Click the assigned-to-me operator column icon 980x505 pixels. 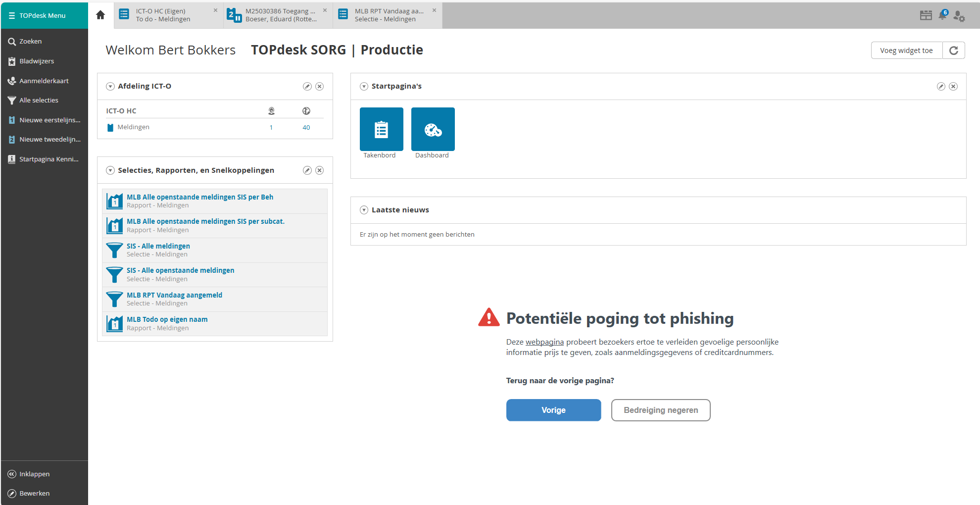271,111
